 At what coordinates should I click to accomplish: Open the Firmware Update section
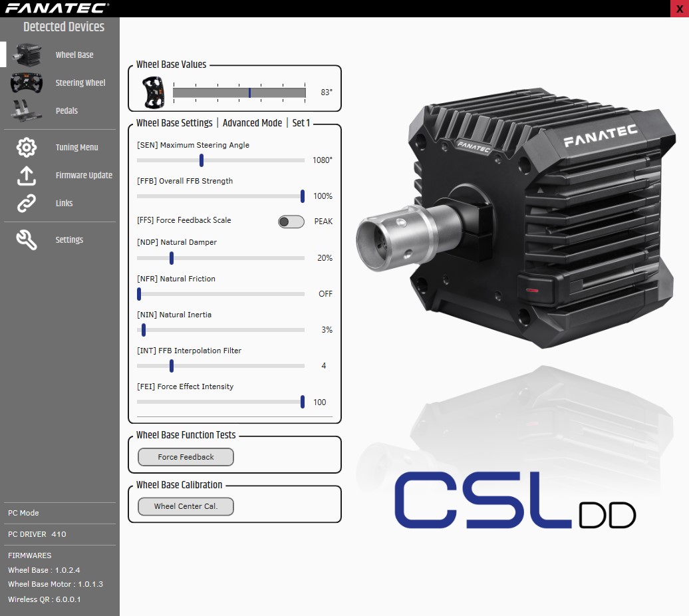[x=84, y=175]
